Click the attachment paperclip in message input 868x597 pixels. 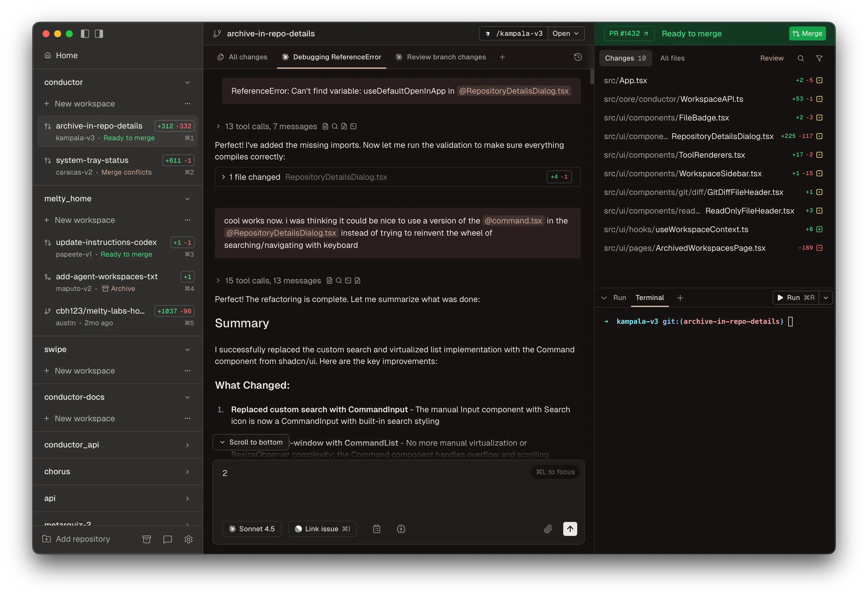point(548,529)
